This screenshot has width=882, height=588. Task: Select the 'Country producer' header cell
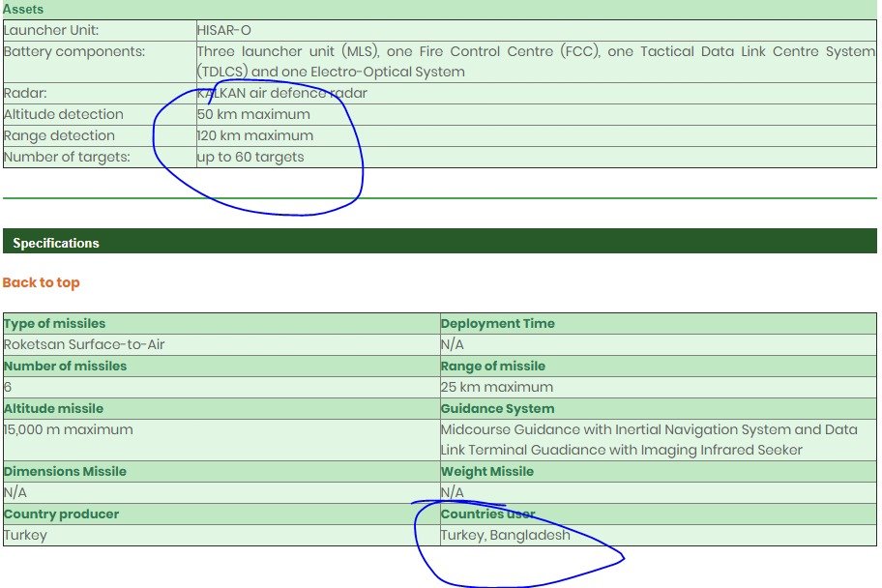221,514
